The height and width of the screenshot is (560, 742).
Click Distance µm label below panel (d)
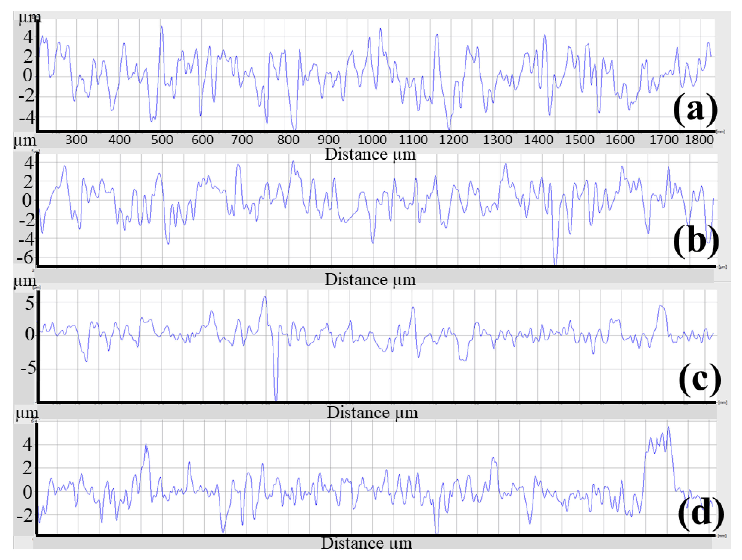366,543
